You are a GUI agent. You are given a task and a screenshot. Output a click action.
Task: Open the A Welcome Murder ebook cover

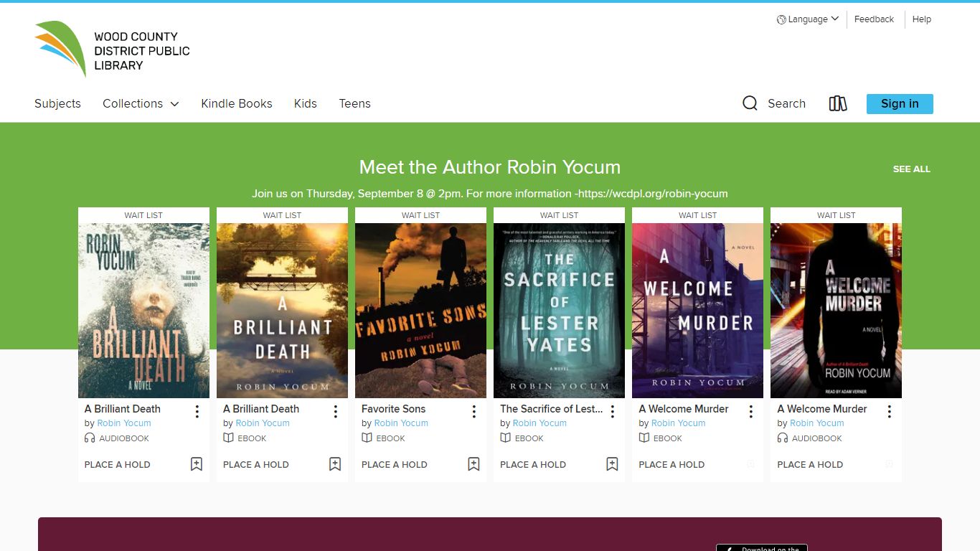pyautogui.click(x=697, y=311)
